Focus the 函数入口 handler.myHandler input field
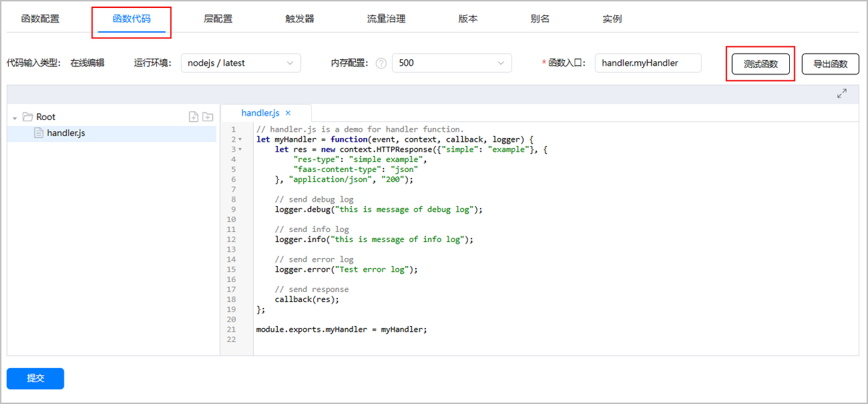 point(647,64)
